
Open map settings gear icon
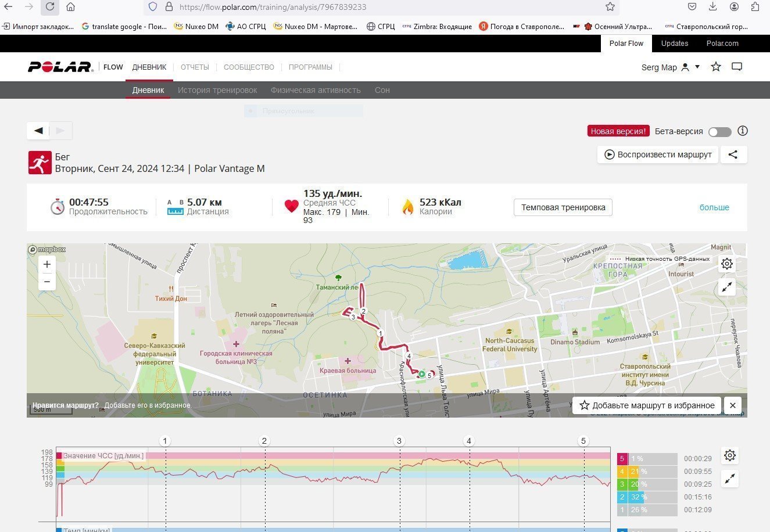click(x=727, y=264)
